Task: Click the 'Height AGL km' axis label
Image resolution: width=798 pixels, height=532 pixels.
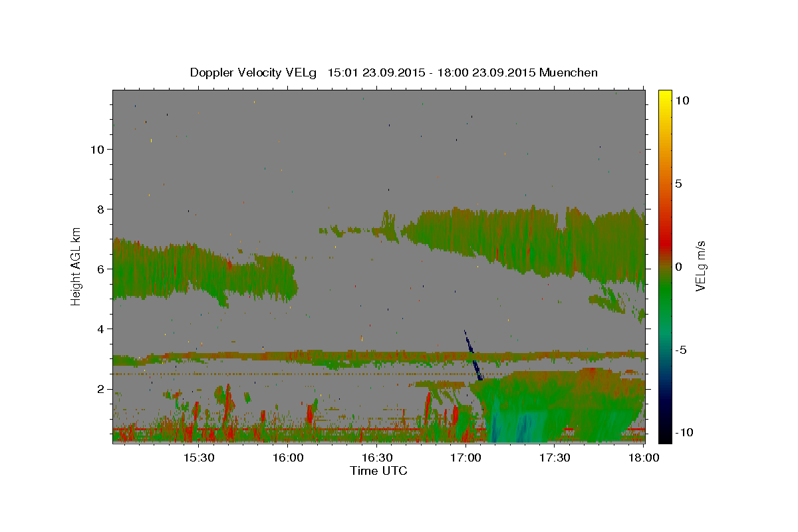Action: point(76,266)
